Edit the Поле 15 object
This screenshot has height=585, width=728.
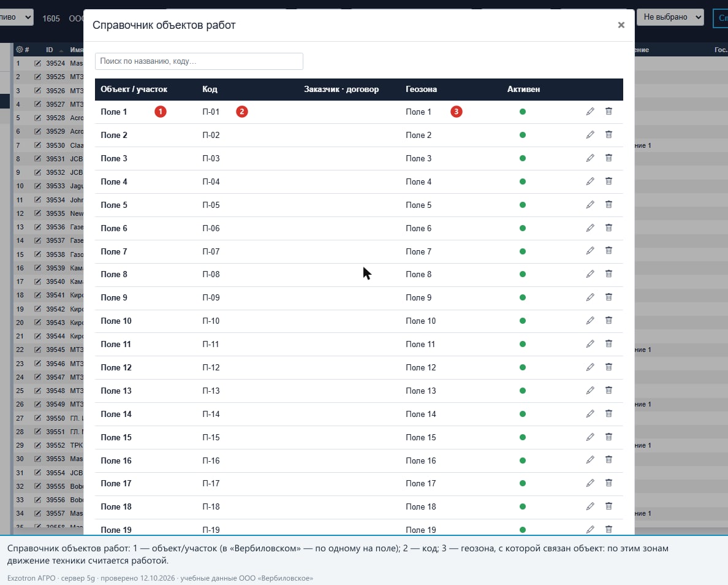(590, 437)
